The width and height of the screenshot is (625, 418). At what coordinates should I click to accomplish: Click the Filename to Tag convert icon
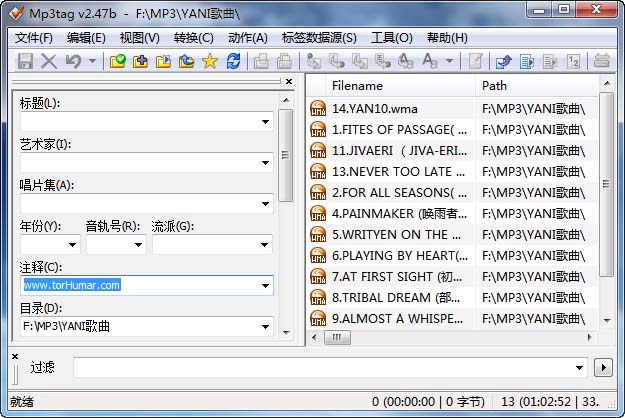point(337,61)
